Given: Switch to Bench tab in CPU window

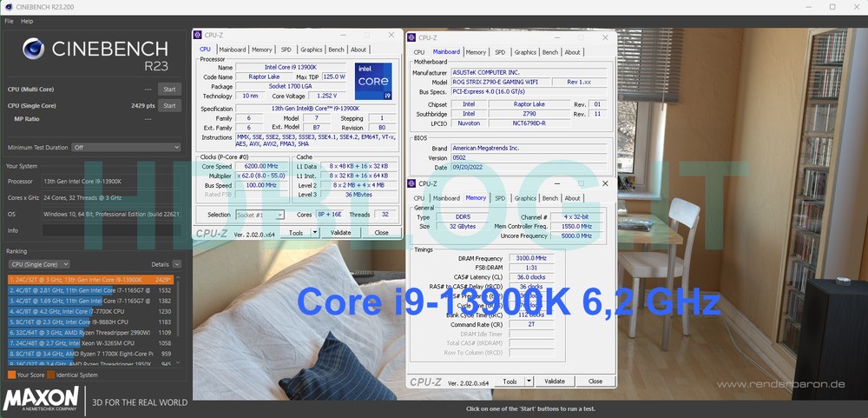Looking at the screenshot, I should point(336,50).
